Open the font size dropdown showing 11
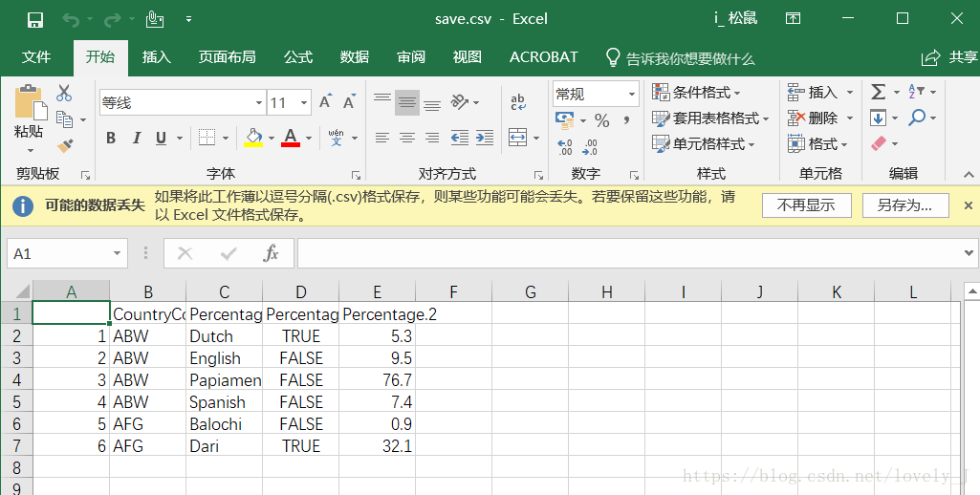Image resolution: width=980 pixels, height=495 pixels. tap(304, 102)
